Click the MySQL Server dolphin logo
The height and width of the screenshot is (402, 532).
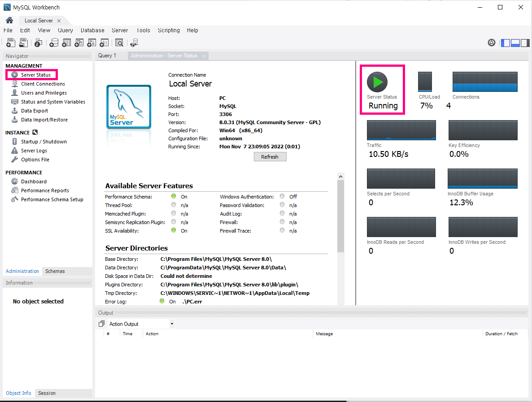[x=129, y=107]
